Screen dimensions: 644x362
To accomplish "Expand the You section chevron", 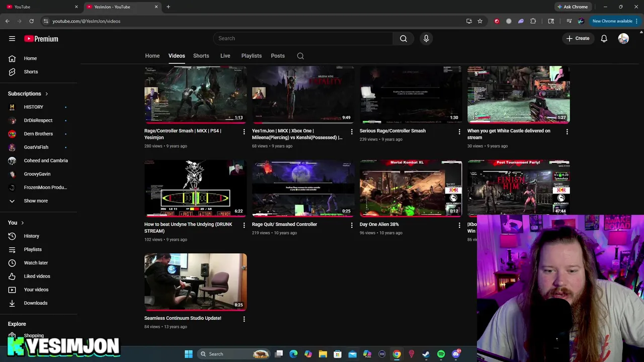I will click(x=22, y=223).
